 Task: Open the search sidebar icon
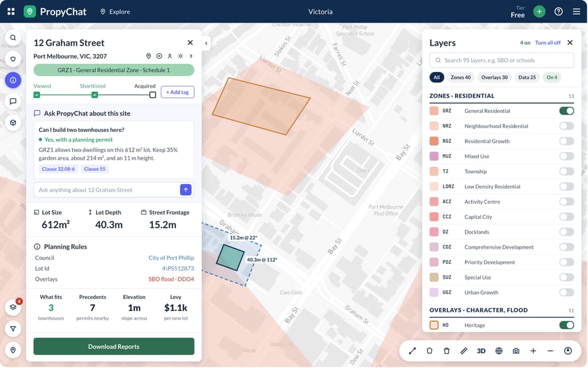(x=13, y=37)
